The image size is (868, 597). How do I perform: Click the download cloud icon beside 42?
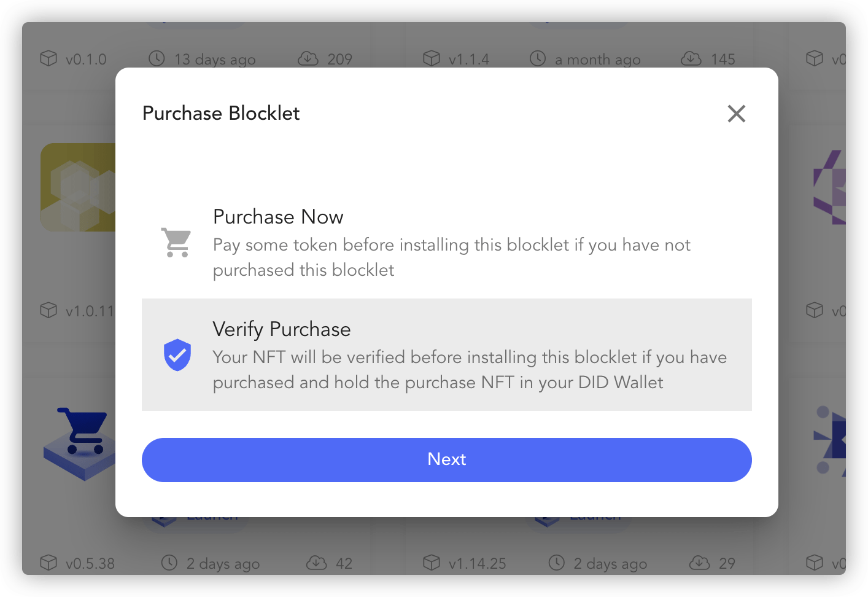click(x=317, y=563)
